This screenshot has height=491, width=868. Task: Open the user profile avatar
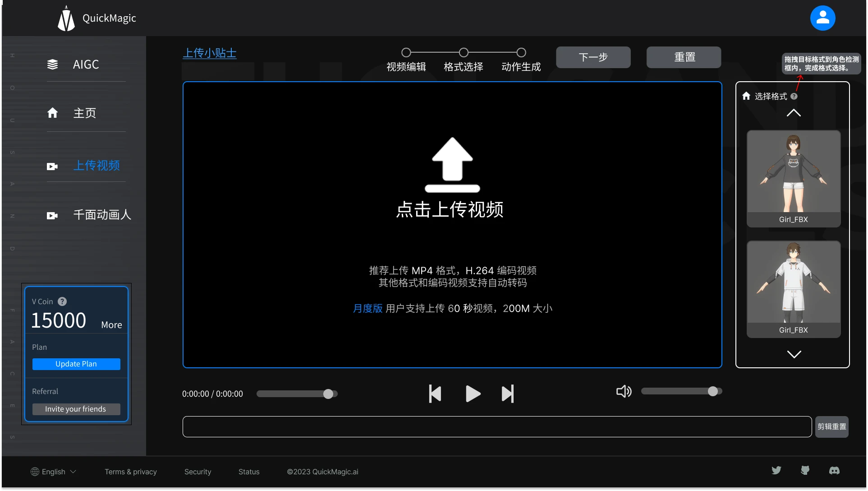tap(822, 18)
